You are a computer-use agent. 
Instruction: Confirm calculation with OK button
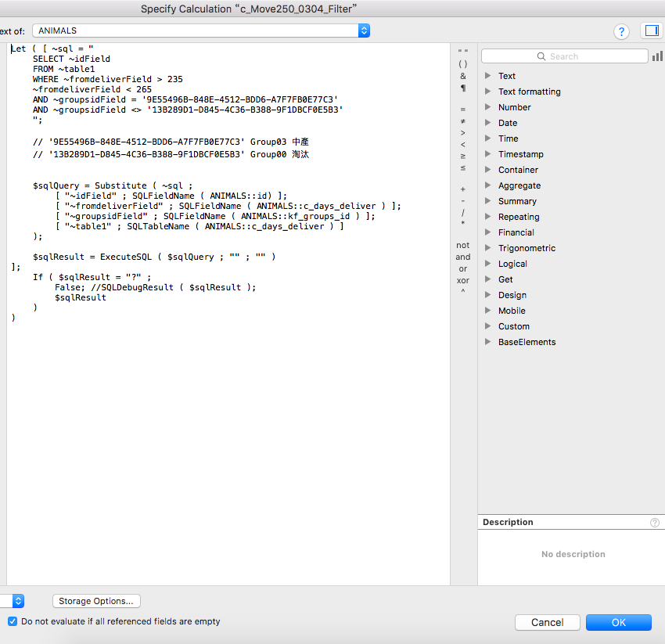pos(618,622)
